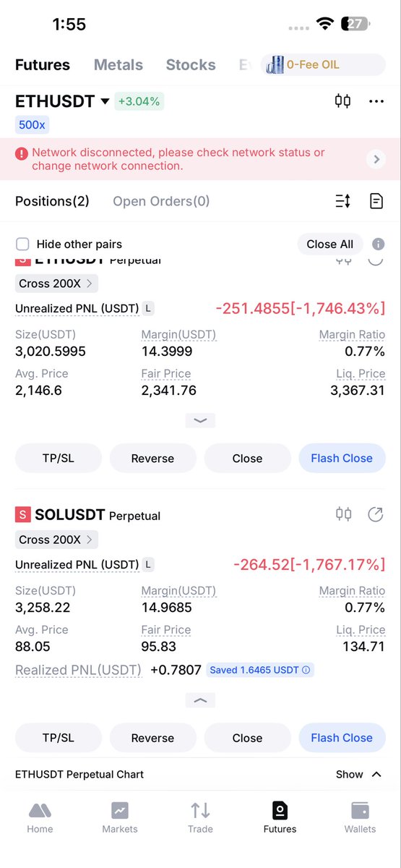Open candlestick chart icon beside ETHUSDT header

(342, 101)
